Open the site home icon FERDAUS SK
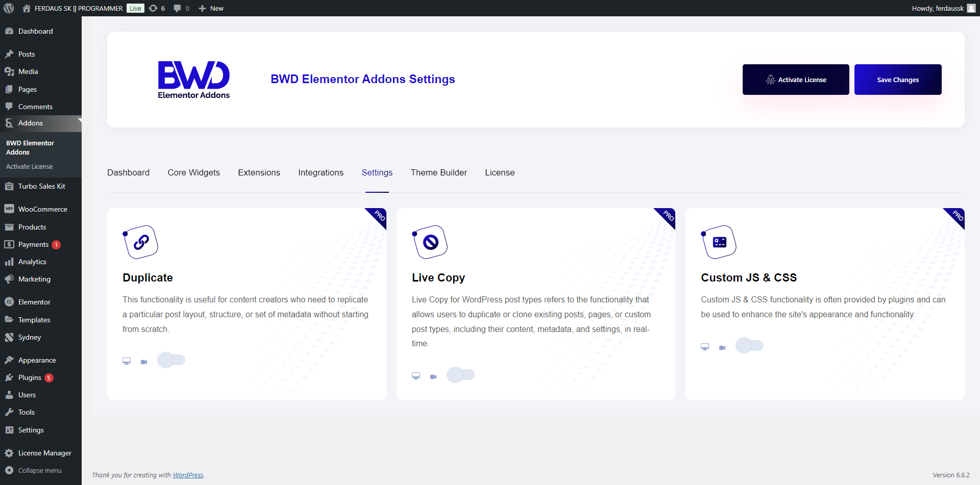980x485 pixels. (27, 8)
